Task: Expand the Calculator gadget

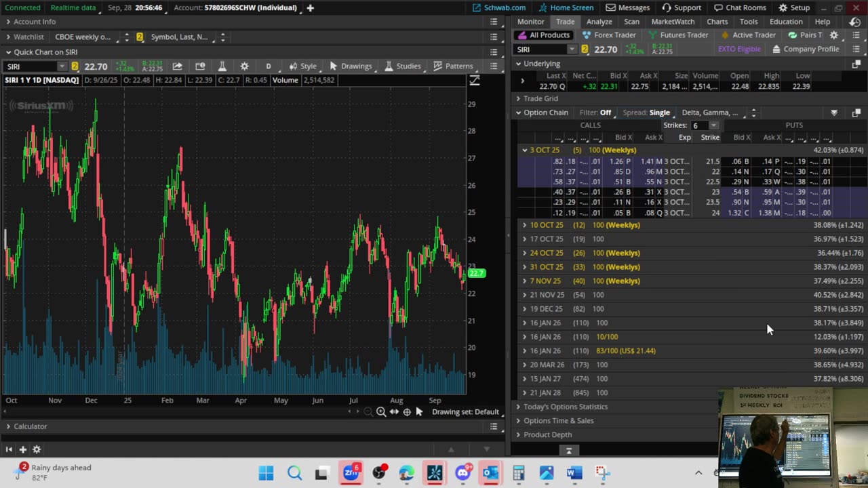Action: [x=8, y=426]
